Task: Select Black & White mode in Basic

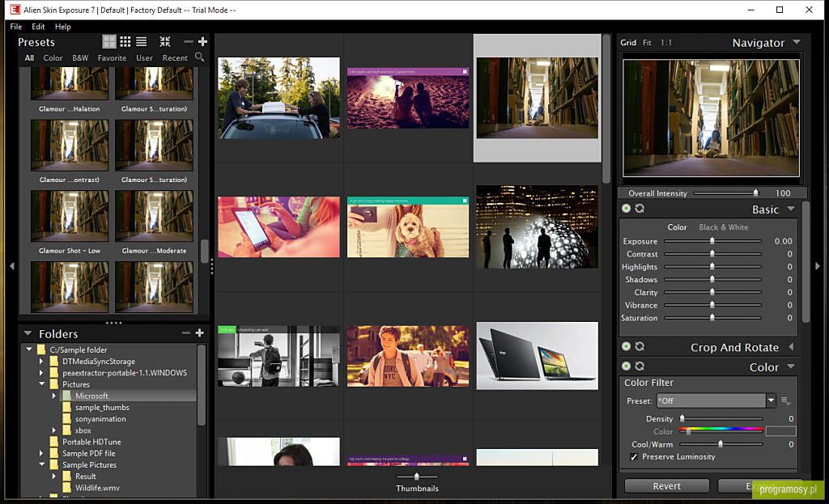Action: pyautogui.click(x=723, y=227)
